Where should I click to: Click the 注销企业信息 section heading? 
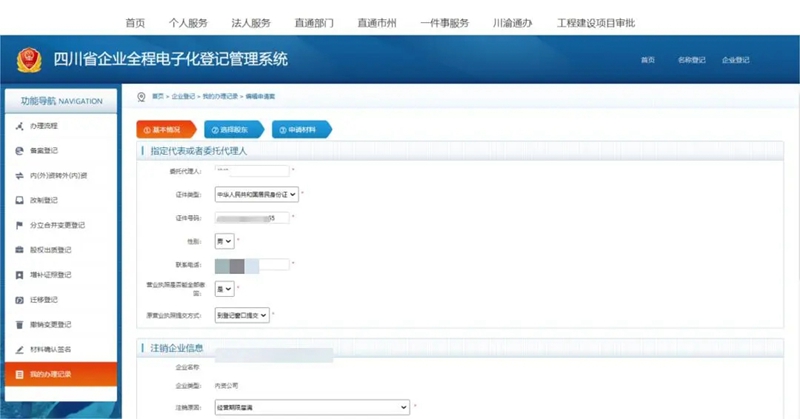coord(177,348)
